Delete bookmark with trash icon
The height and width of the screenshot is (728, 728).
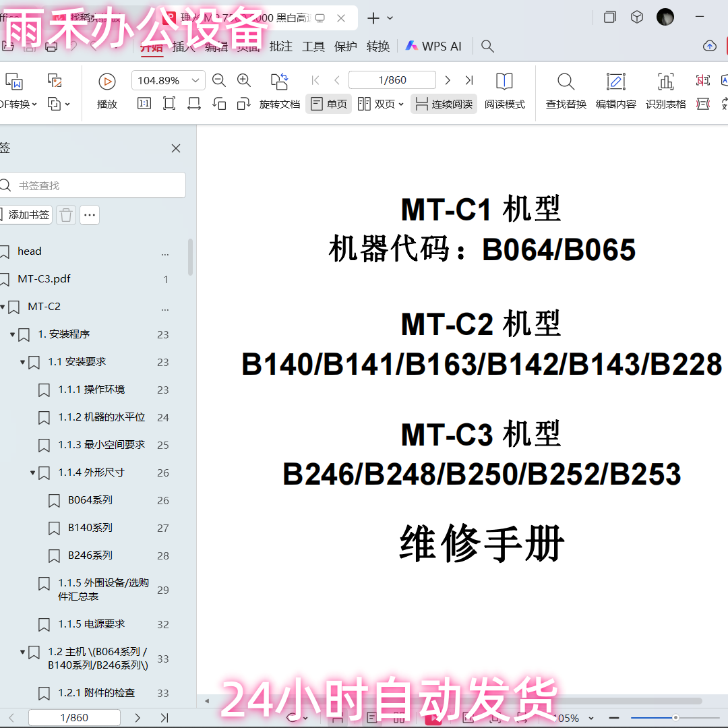66,215
